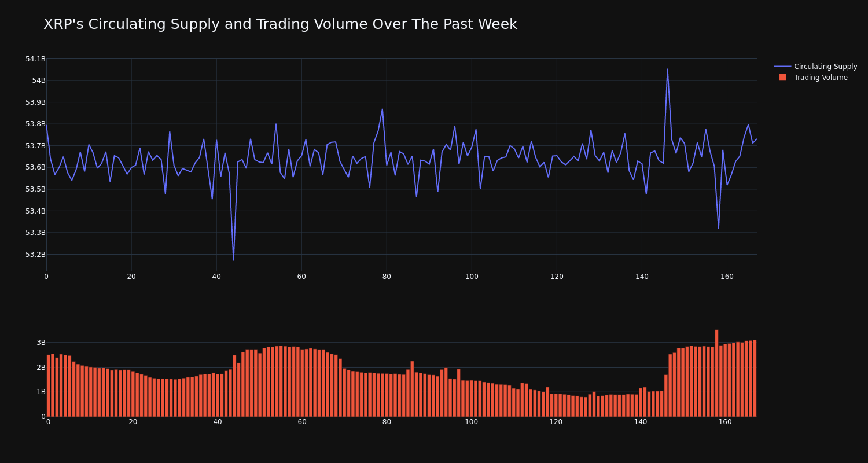Click the volume chart's 60 x-axis tick

pos(302,422)
